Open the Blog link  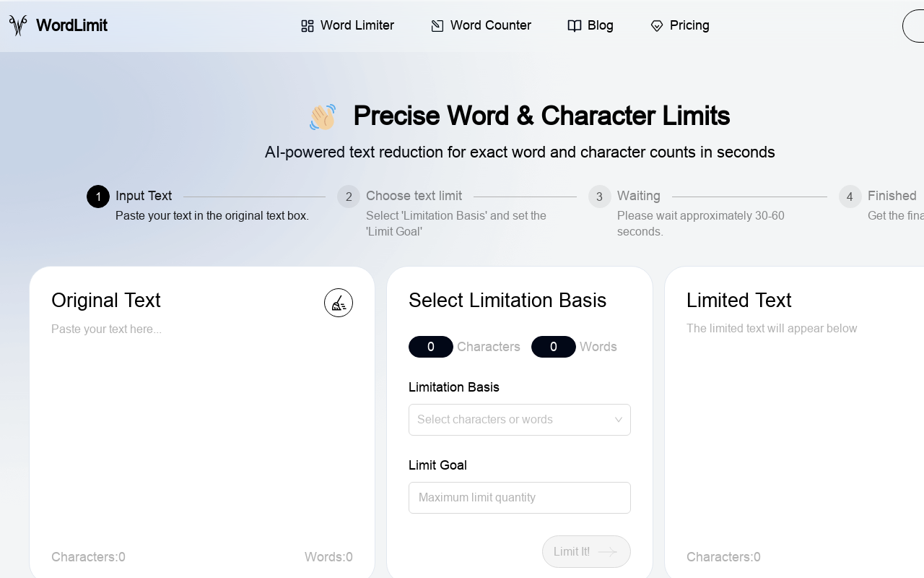[x=600, y=25]
